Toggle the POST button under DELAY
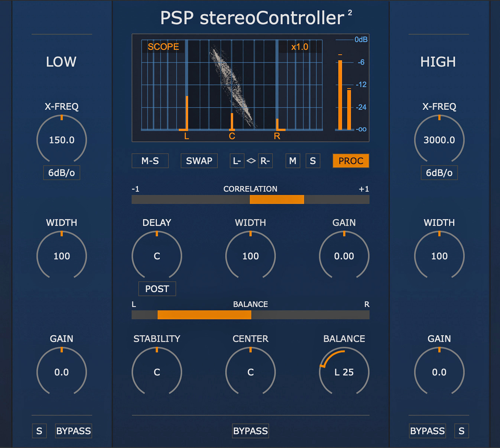500x448 pixels. [157, 289]
